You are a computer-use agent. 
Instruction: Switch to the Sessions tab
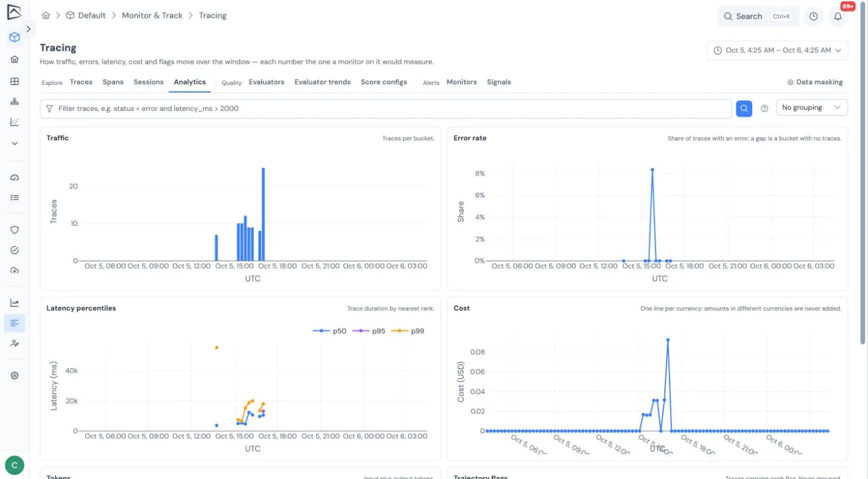(x=148, y=82)
